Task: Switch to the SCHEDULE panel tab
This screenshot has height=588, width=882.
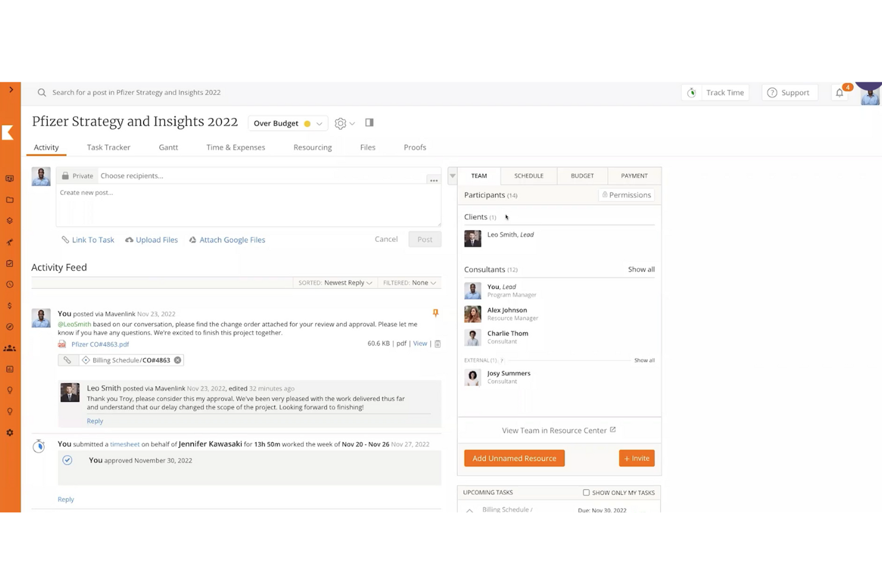Action: point(529,176)
